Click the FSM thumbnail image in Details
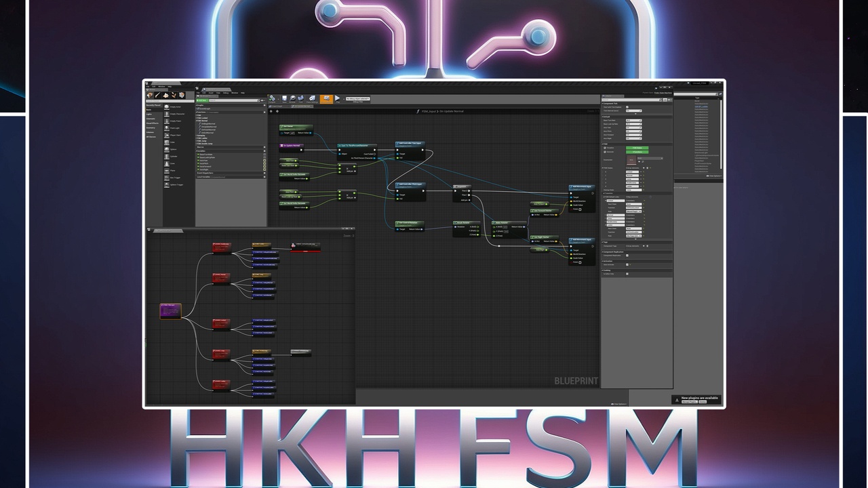This screenshot has width=868, height=488. coord(631,159)
